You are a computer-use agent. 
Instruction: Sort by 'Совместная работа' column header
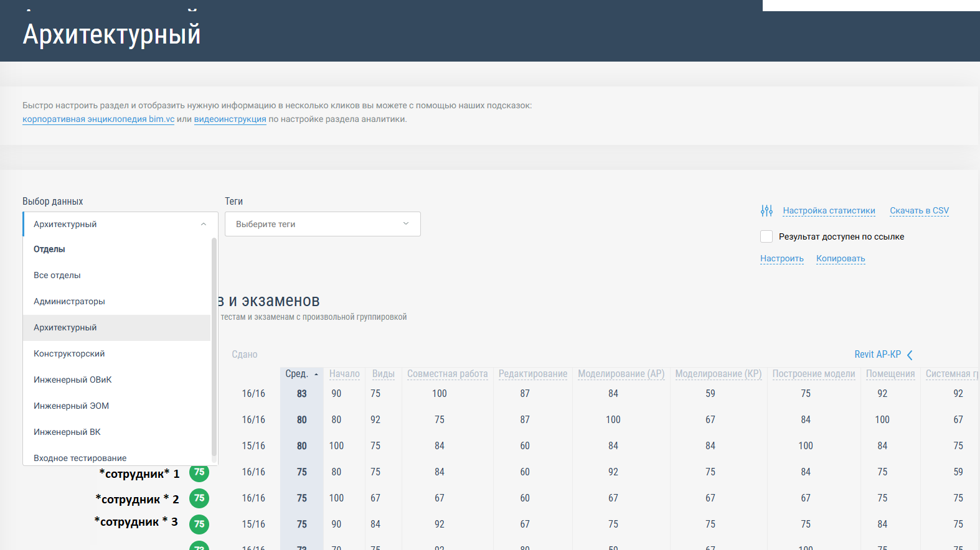click(447, 374)
